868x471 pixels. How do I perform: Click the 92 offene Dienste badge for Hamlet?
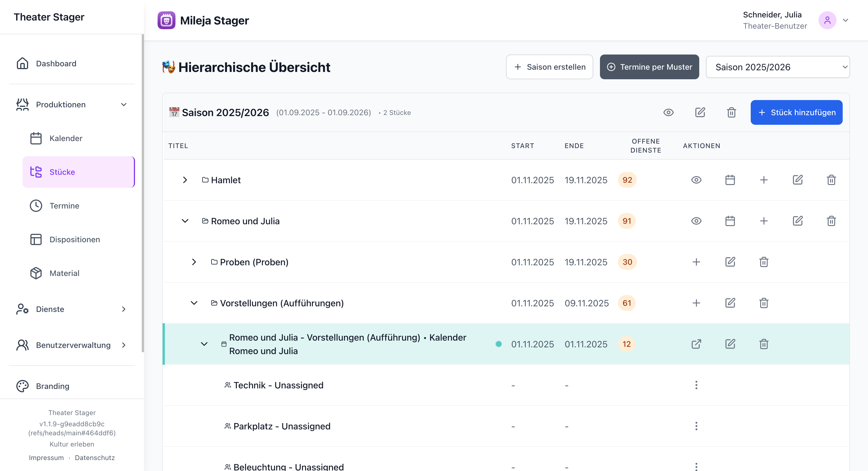627,180
